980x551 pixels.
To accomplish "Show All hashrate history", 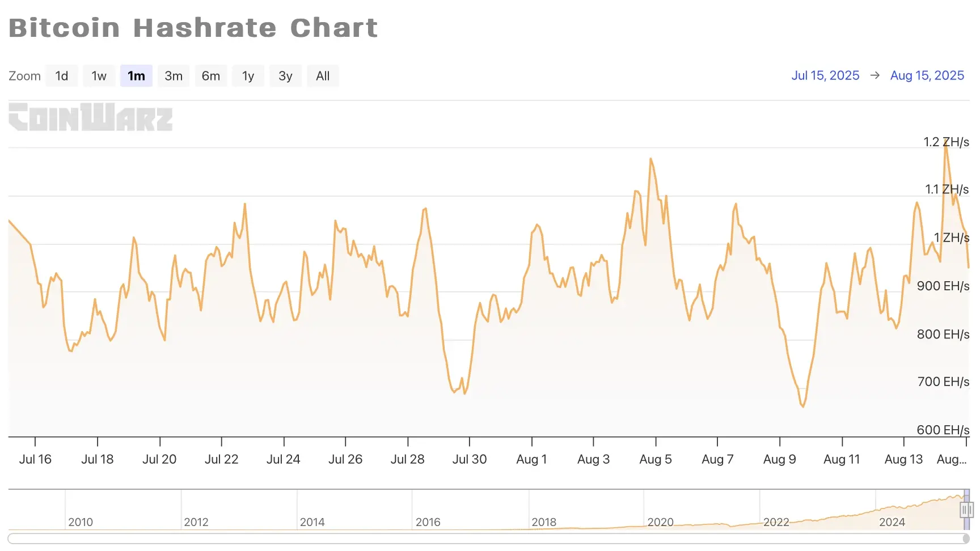I will pyautogui.click(x=323, y=76).
